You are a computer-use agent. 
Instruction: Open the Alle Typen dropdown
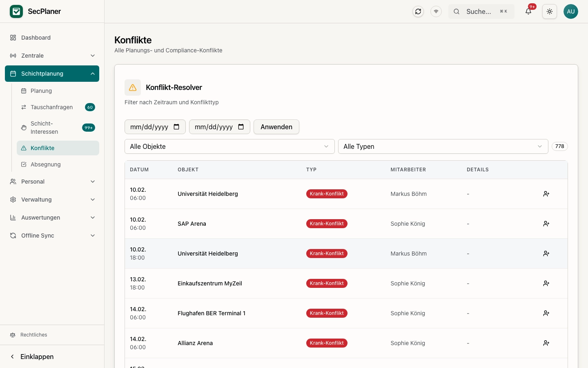click(443, 146)
